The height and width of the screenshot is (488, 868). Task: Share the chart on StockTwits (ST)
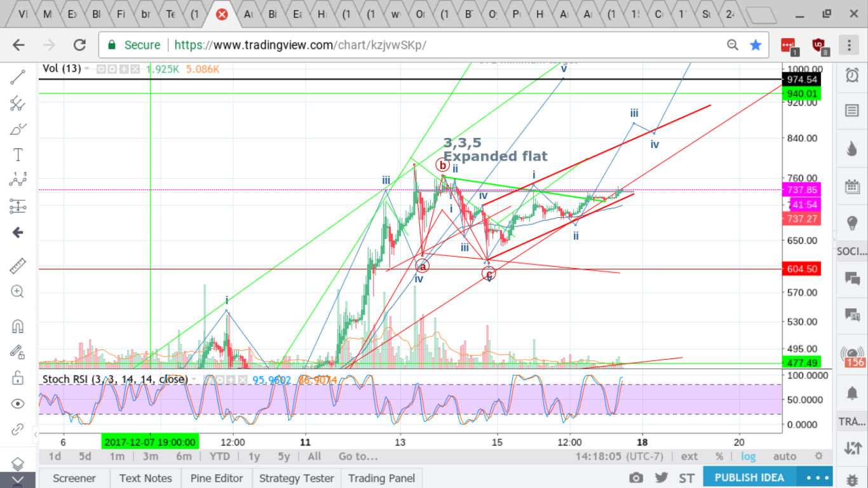coord(686,478)
